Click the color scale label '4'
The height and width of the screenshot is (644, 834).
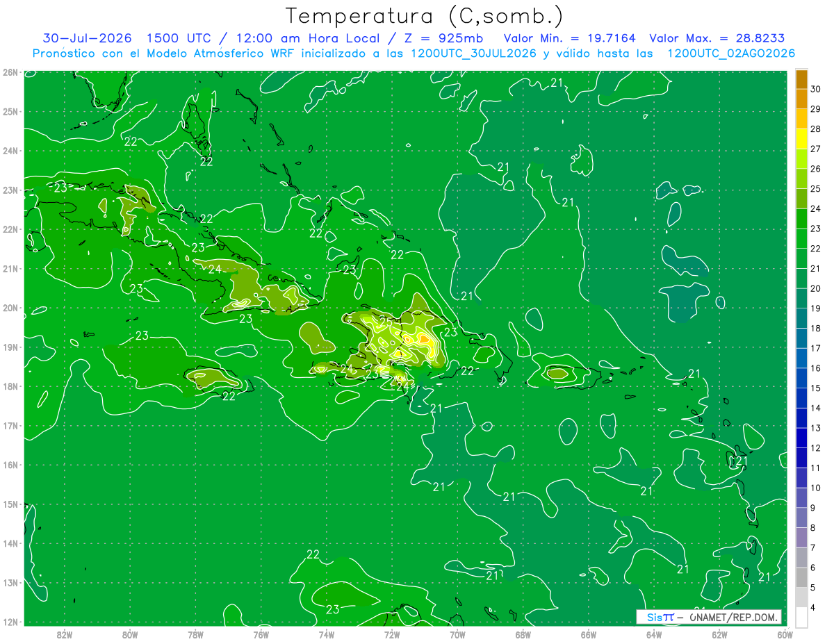814,607
